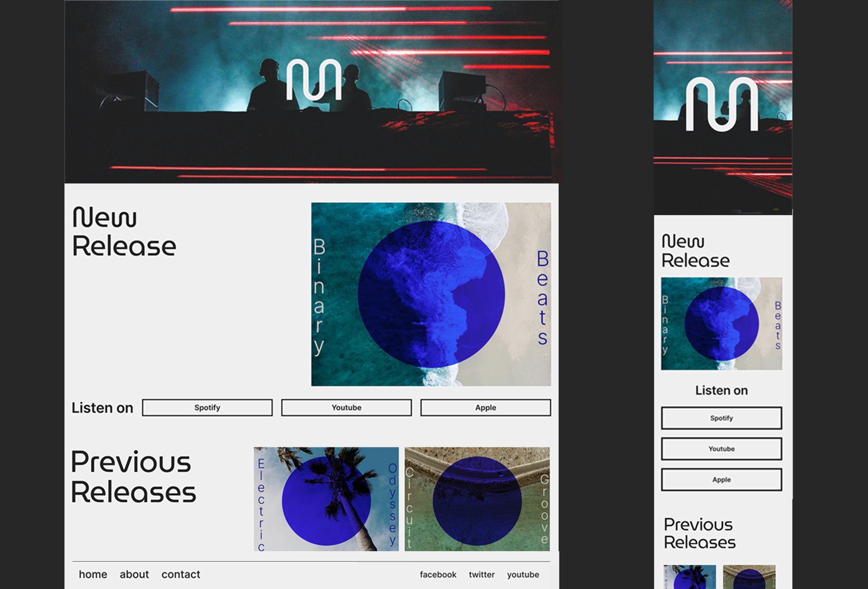Navigate to the home page
The image size is (868, 589).
click(93, 575)
